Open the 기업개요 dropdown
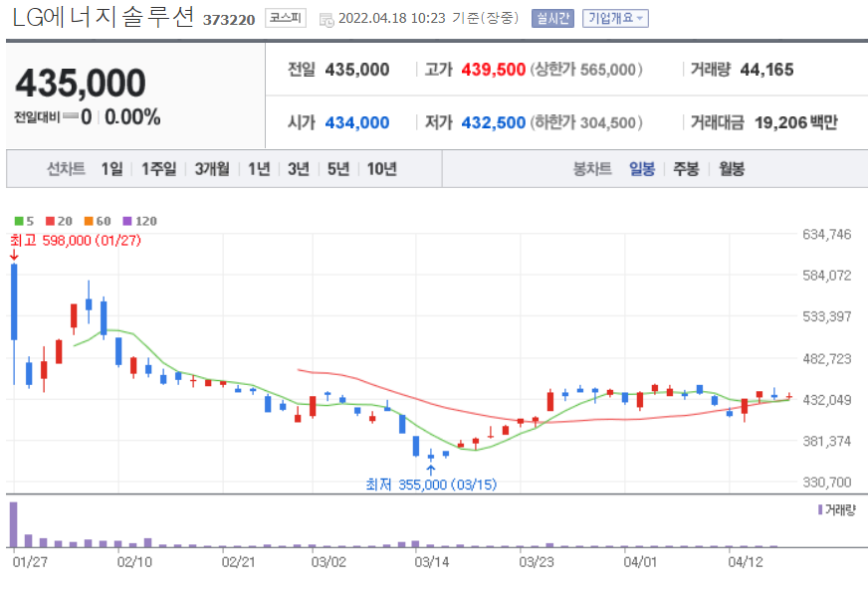This screenshot has width=868, height=590. tap(615, 18)
